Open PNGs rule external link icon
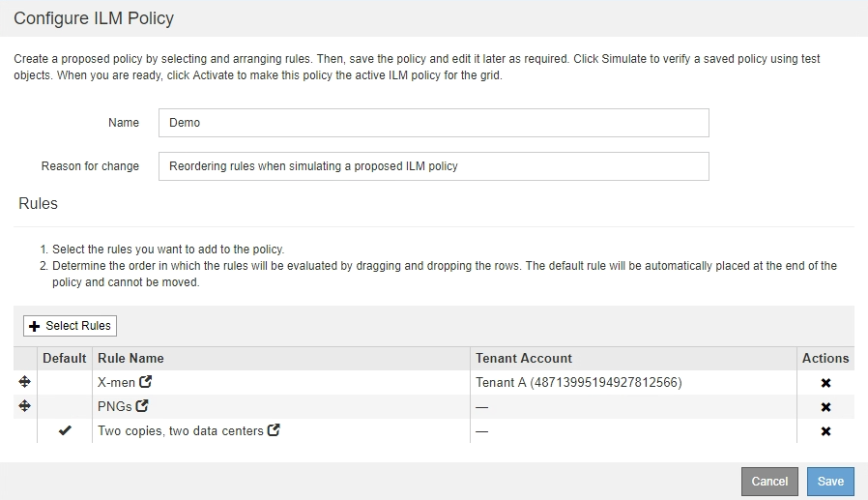This screenshot has height=500, width=868. coord(142,406)
